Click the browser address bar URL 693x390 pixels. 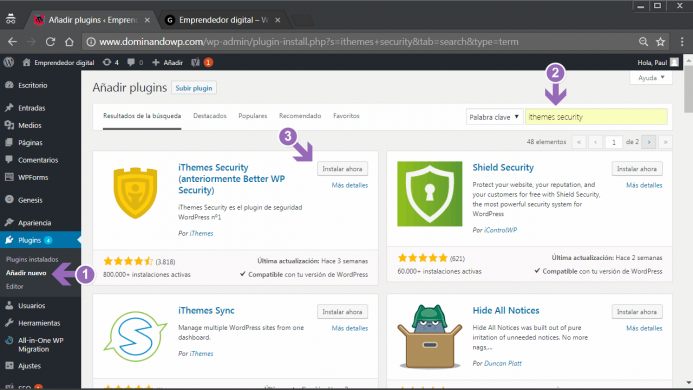(308, 42)
